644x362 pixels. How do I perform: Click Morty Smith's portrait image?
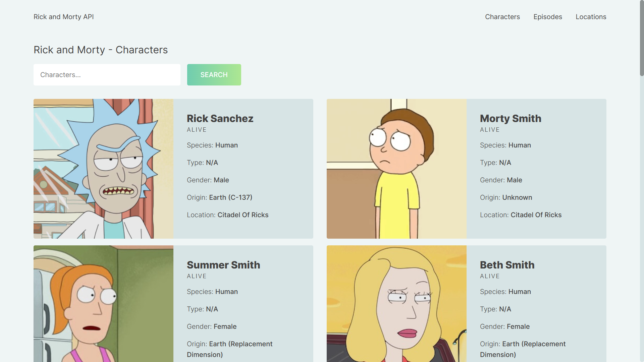pos(396,169)
